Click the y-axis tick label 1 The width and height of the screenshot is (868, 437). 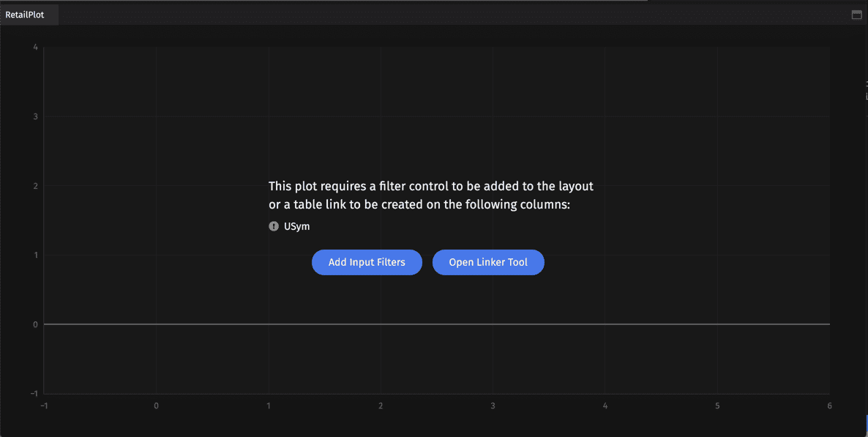click(36, 255)
